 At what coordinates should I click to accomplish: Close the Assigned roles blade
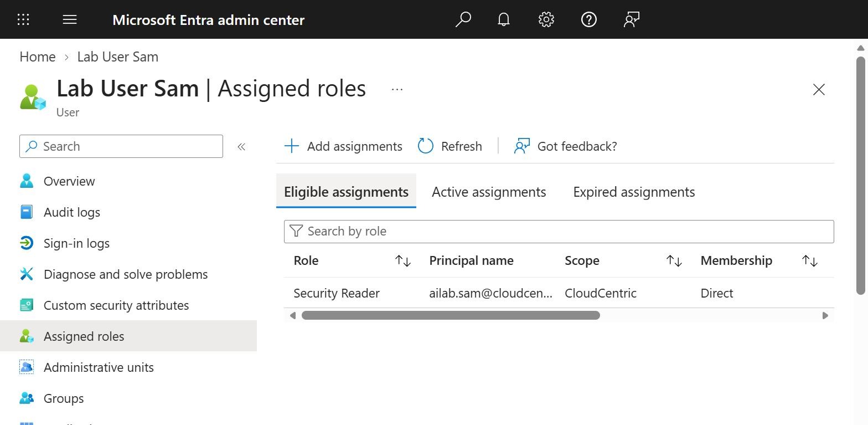(819, 90)
